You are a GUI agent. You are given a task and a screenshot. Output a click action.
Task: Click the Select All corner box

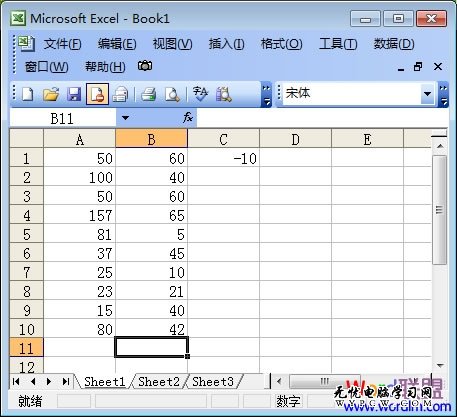point(27,139)
